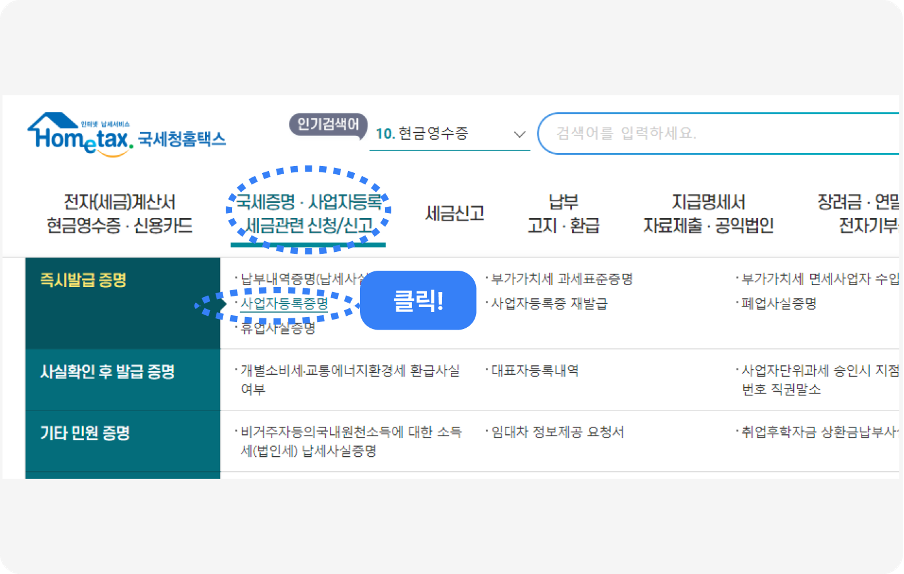
Task: Open the 국세증명·사업자등록 세금관련 신청/신고 menu
Action: click(x=308, y=214)
